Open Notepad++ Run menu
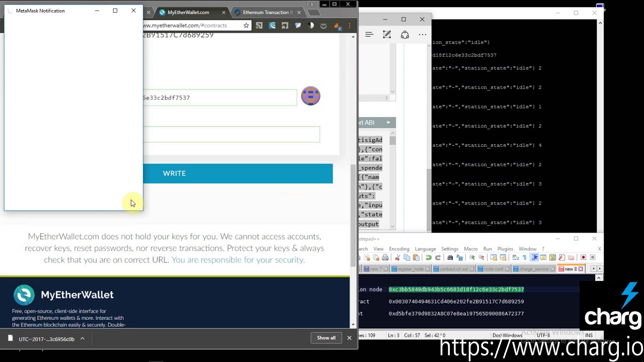 (488, 249)
